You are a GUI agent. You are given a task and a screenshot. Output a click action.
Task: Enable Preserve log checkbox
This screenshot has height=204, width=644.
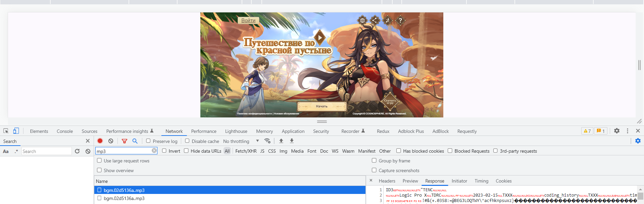[x=148, y=141]
